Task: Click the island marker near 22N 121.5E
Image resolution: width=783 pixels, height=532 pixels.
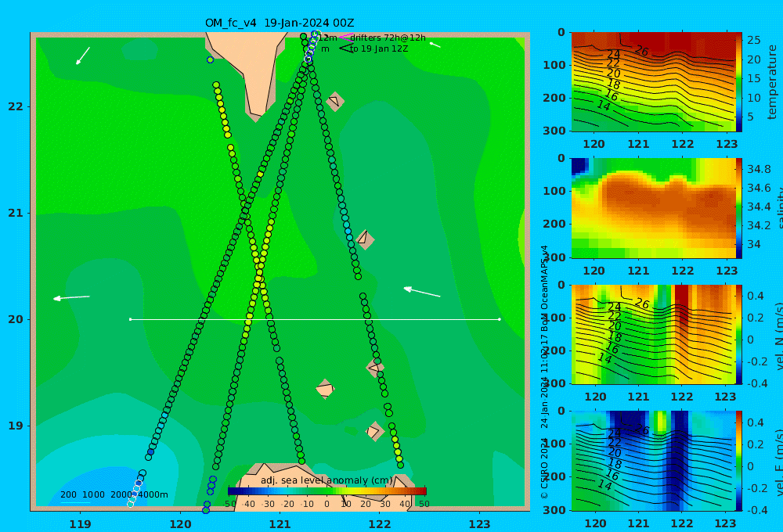Action: [x=335, y=101]
